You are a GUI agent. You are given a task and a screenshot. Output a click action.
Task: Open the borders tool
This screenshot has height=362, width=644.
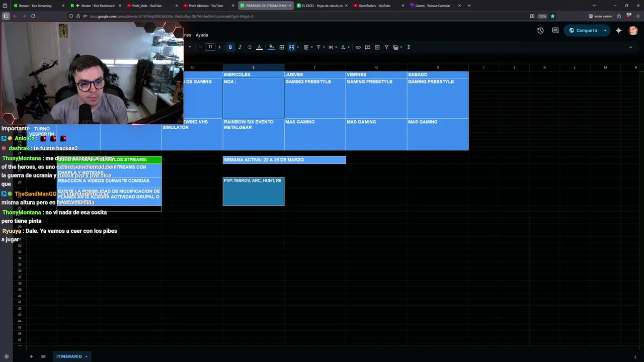coord(282,47)
